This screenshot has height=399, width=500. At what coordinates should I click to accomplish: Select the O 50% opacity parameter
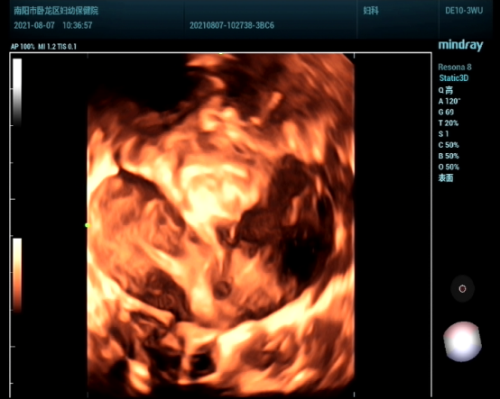click(x=449, y=167)
